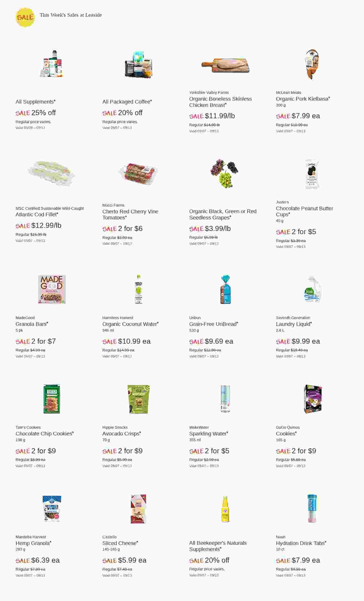This screenshot has width=364, height=601.
Task: Select the Organic Pork Kielbasa image
Action: click(312, 65)
